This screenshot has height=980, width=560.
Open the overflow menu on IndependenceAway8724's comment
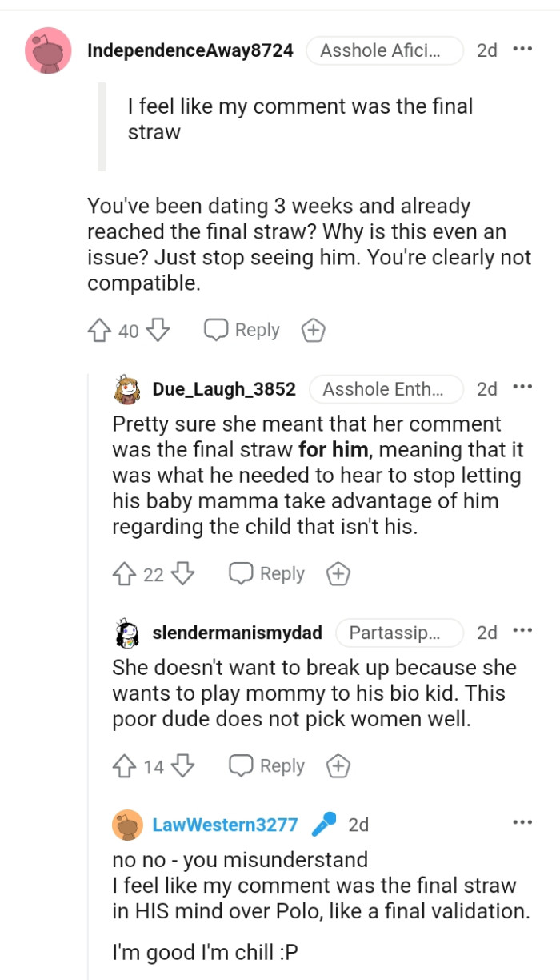[x=522, y=50]
